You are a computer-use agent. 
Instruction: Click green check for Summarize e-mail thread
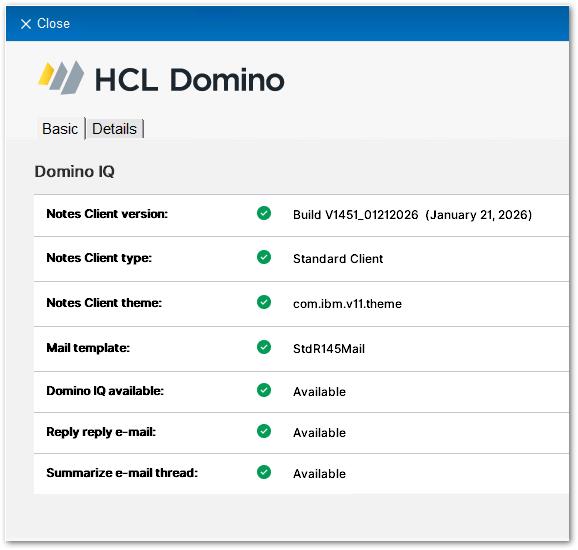pyautogui.click(x=264, y=472)
